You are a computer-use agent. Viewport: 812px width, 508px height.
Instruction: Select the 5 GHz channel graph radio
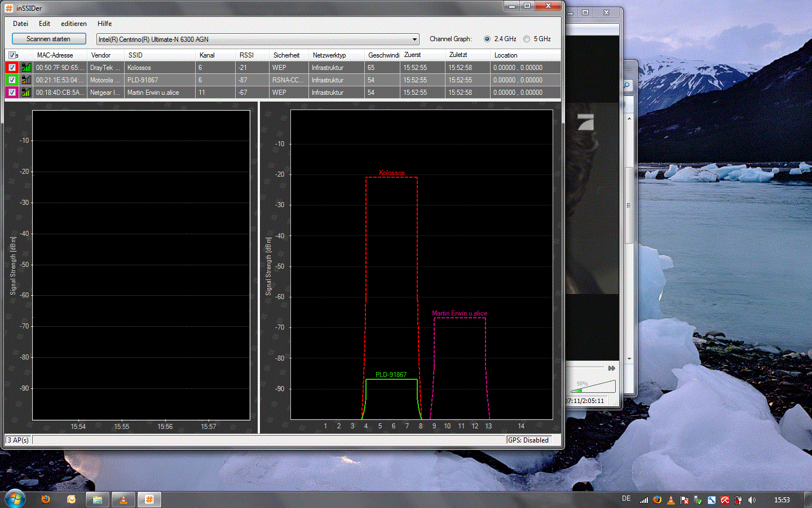[x=527, y=39]
